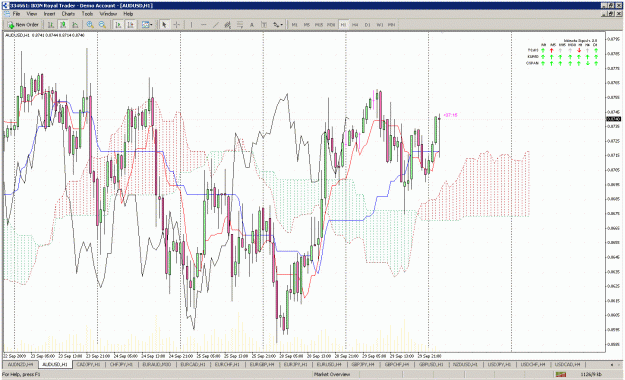Open the Insert menu
Screen dimensions: 625x380
tap(49, 14)
